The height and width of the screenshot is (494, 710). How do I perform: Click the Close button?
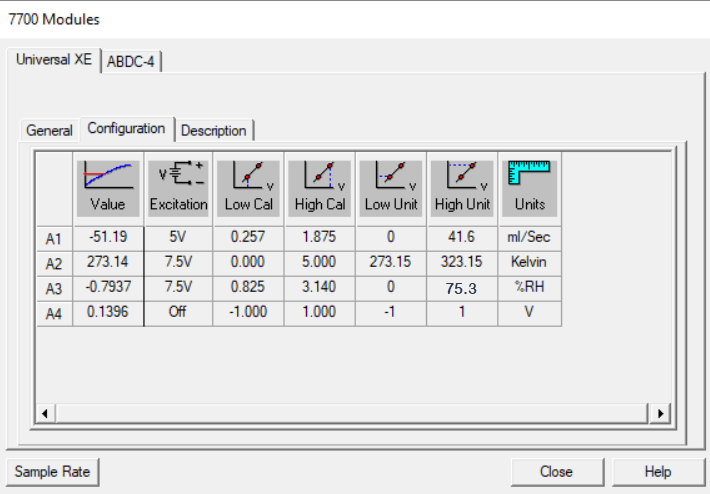coord(556,472)
